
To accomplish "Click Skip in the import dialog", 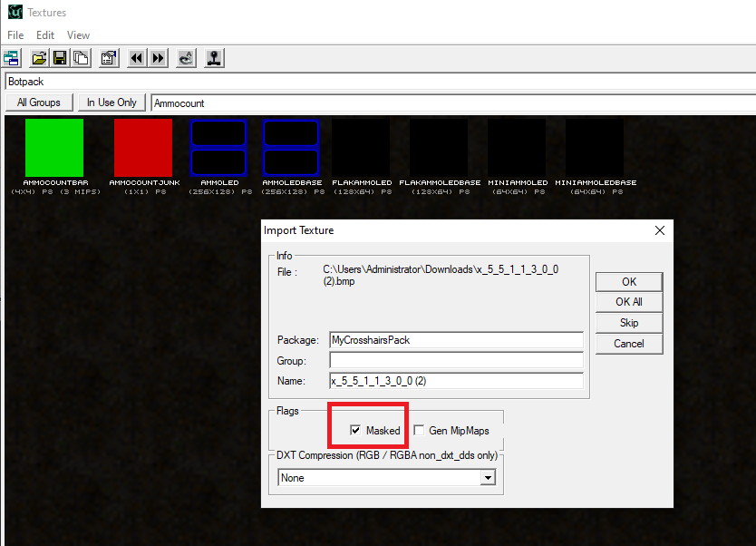I will tap(628, 323).
